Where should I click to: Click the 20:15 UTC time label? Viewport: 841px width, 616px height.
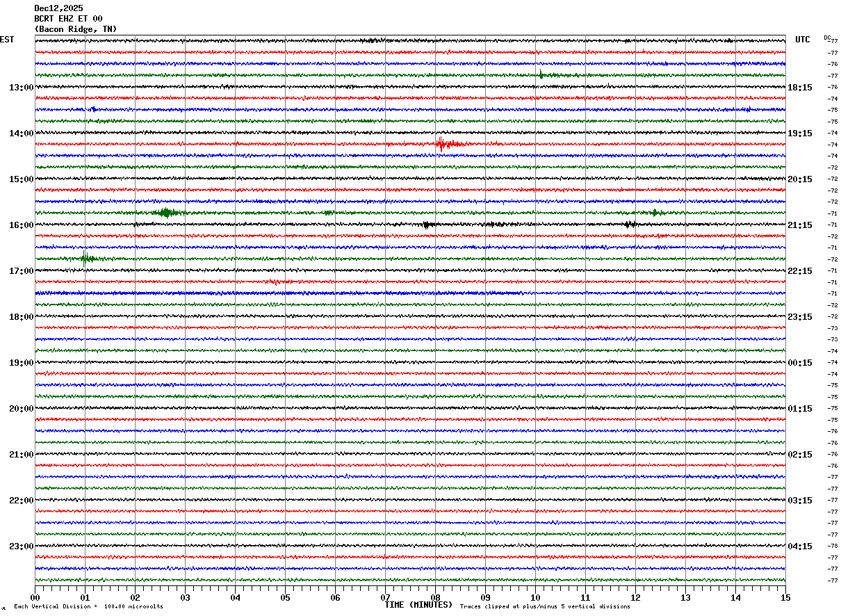(x=800, y=179)
